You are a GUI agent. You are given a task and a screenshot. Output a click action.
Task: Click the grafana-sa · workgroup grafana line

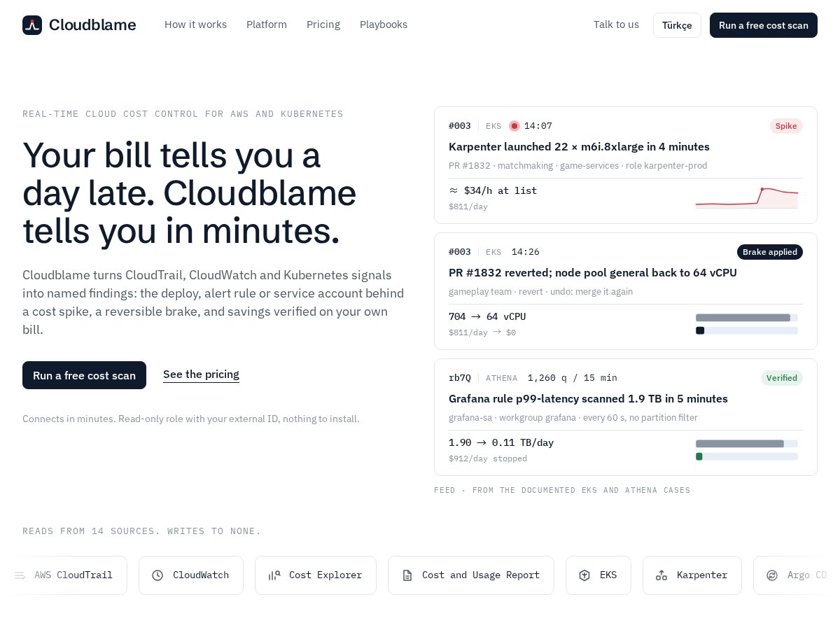(573, 418)
